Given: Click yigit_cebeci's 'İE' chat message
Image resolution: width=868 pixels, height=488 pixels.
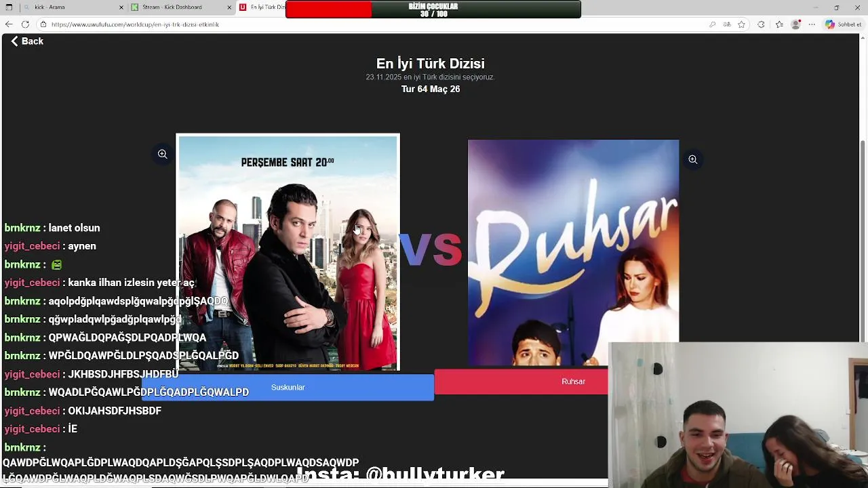Looking at the screenshot, I should click(x=73, y=429).
